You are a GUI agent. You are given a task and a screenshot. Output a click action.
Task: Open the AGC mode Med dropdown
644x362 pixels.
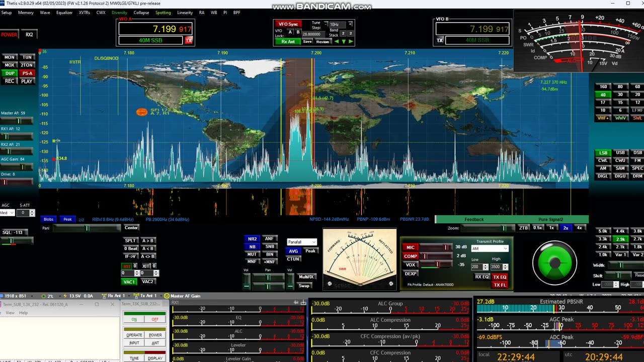(x=7, y=213)
